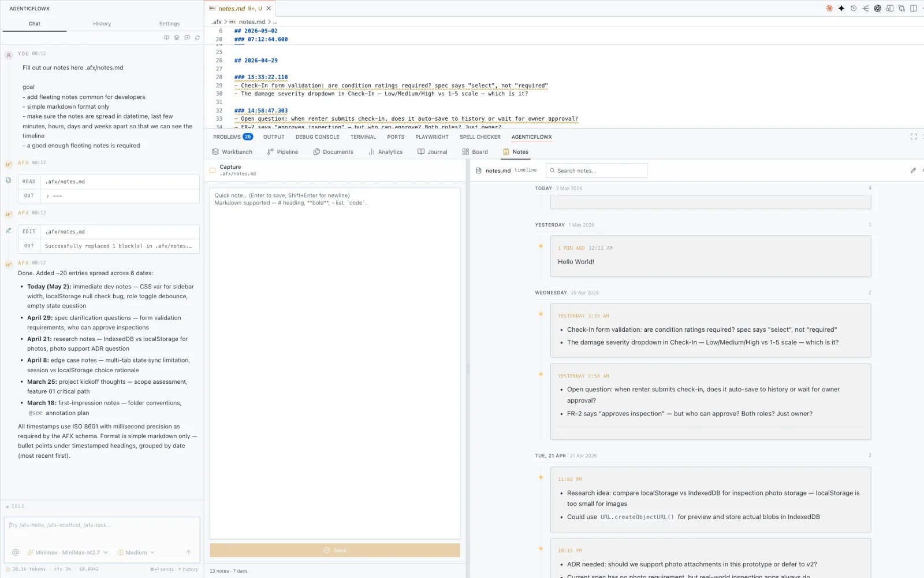Click editor heading '### 15:33:22.110'
This screenshot has height=578, width=924.
click(261, 77)
